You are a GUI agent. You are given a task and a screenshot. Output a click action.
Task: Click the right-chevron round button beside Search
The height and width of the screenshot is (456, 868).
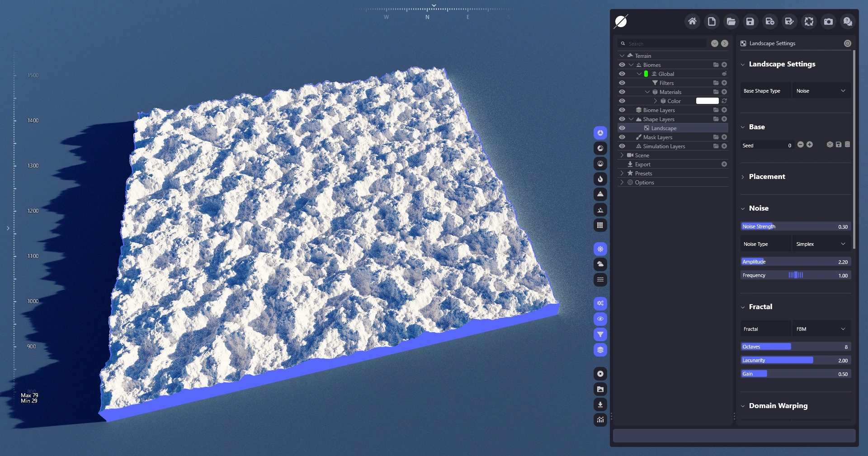(x=725, y=43)
